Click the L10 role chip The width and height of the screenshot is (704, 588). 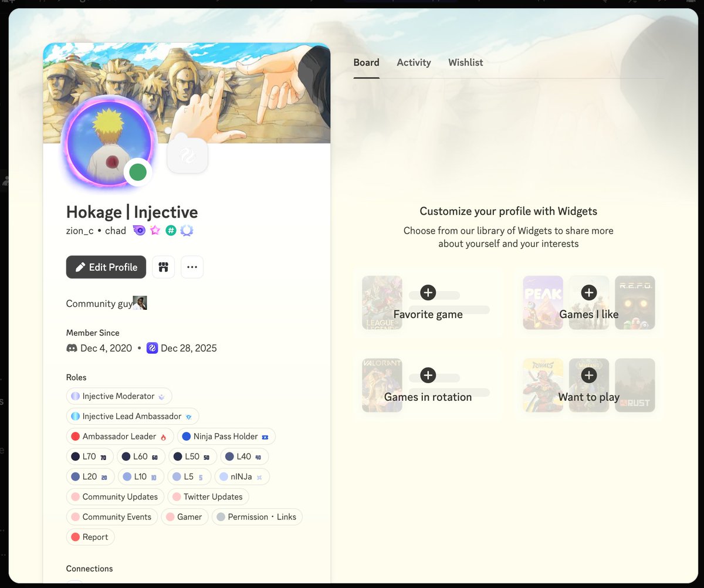click(x=141, y=477)
